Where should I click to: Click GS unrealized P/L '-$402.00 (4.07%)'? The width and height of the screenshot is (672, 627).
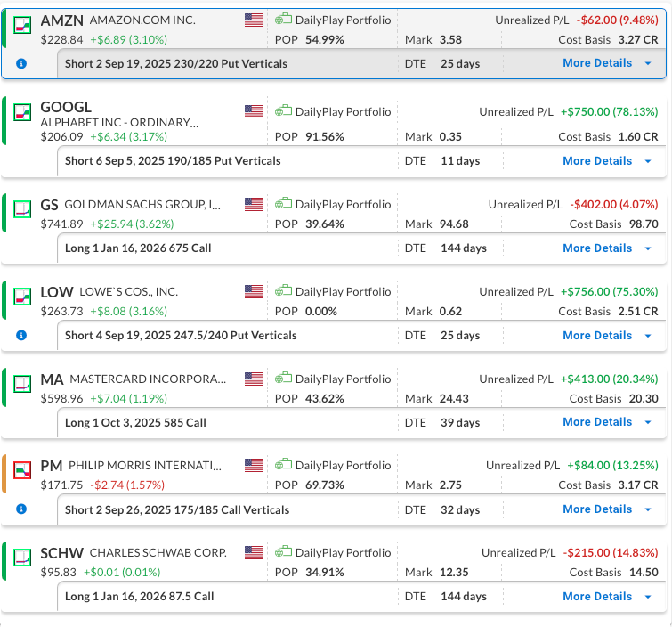[614, 205]
